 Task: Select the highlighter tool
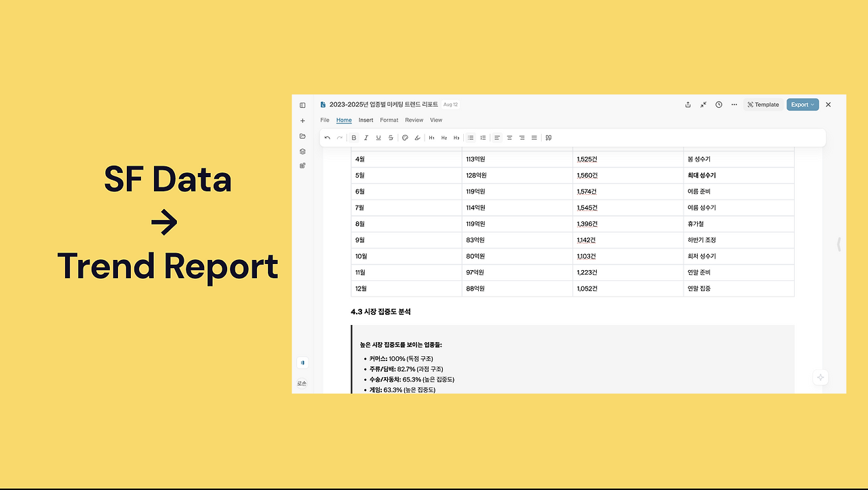(x=417, y=138)
